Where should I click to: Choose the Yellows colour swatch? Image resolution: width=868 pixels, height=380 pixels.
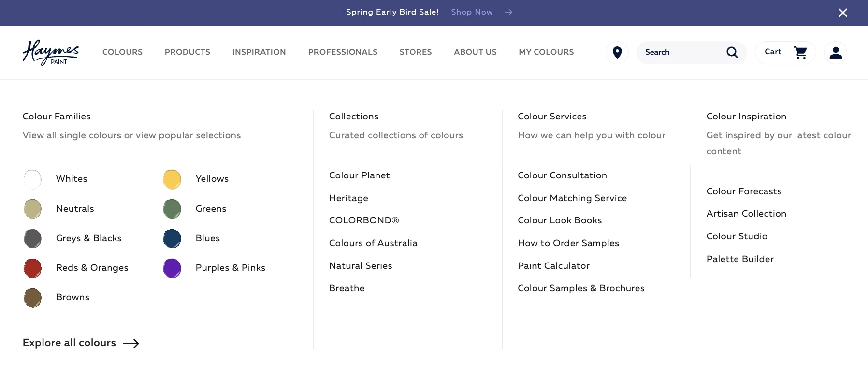[x=172, y=179]
